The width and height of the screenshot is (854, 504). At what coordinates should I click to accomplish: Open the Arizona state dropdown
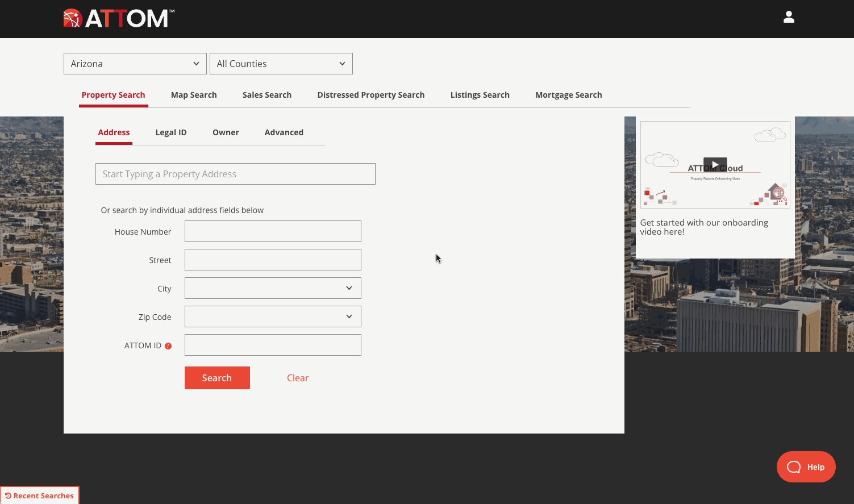135,64
